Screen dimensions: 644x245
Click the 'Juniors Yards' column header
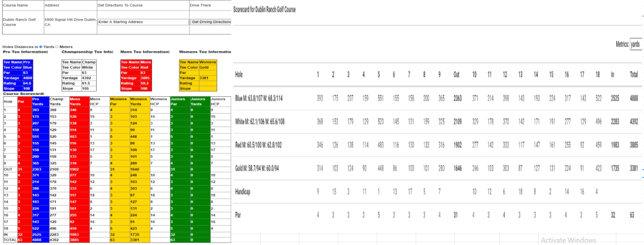coord(200,102)
